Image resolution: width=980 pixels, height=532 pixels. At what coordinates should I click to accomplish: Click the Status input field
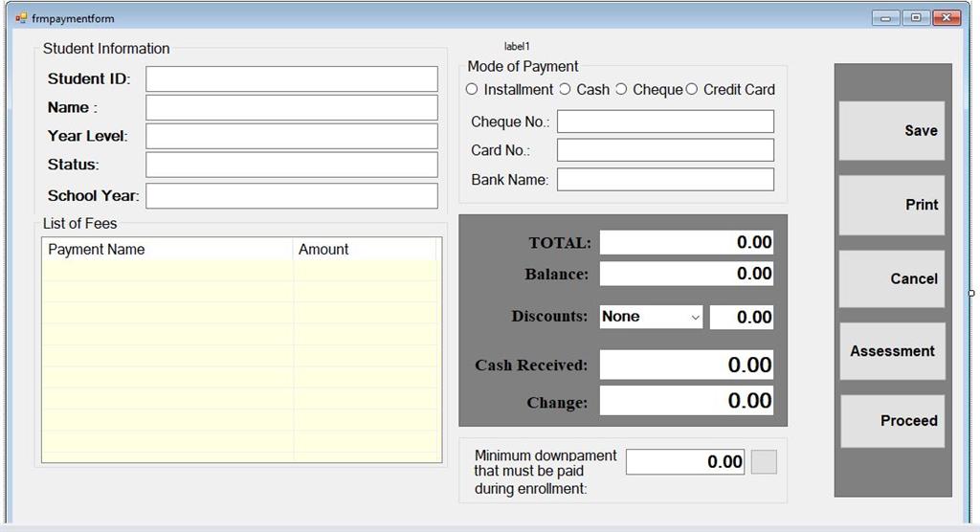[292, 165]
